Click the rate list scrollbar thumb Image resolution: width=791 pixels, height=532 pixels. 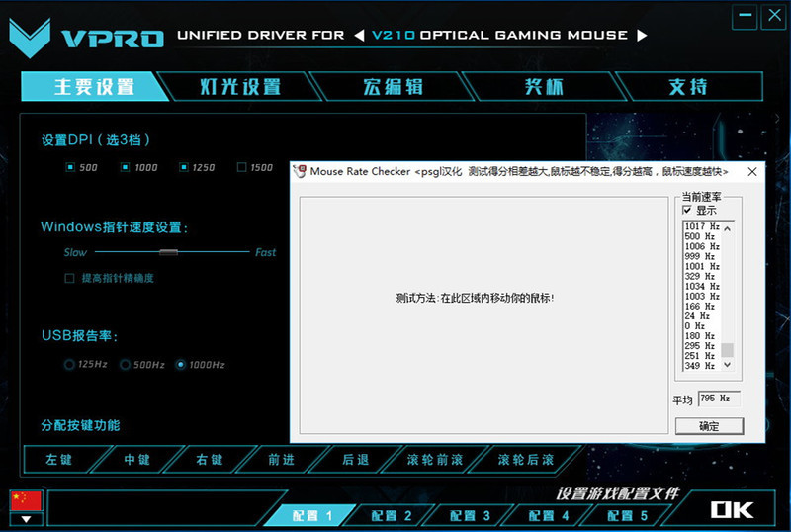click(727, 350)
